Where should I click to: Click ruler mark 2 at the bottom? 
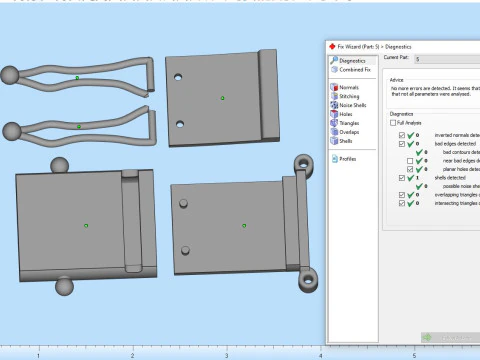coord(133,355)
